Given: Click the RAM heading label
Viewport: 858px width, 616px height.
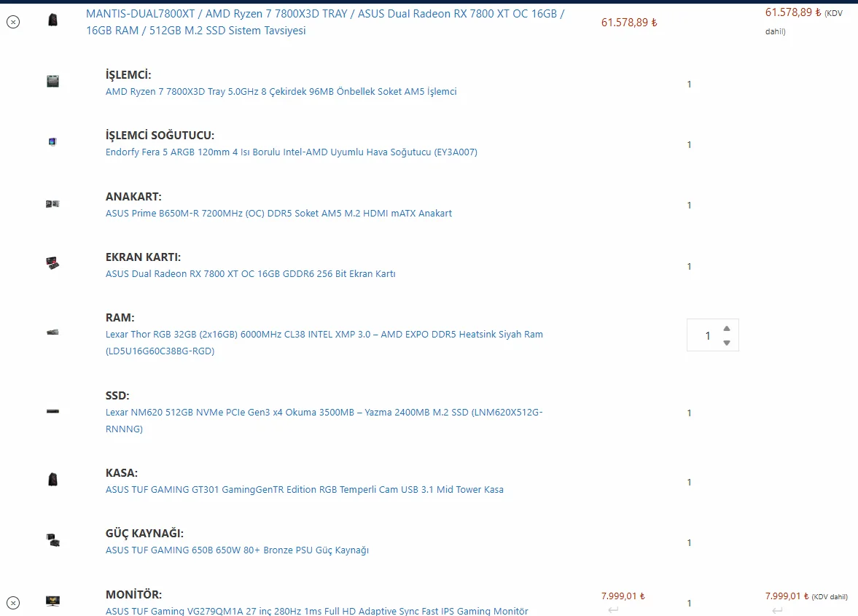Looking at the screenshot, I should pyautogui.click(x=120, y=318).
